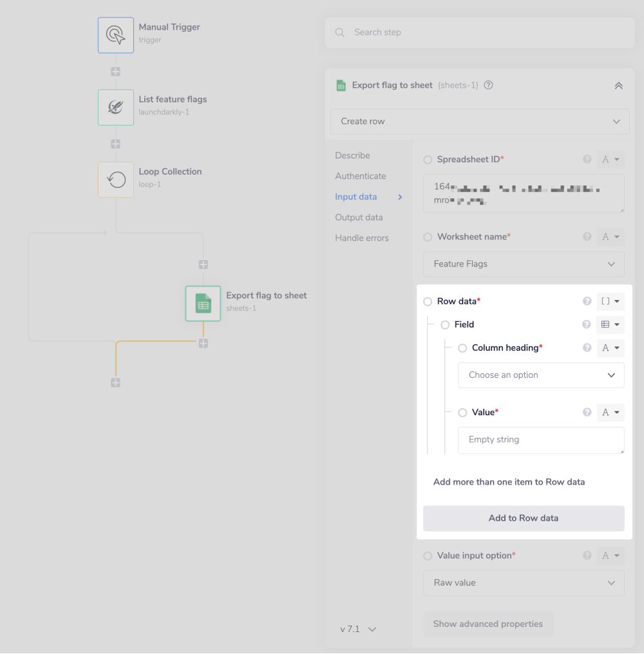644x654 pixels.
Task: Open the Authenticate tab
Action: [x=360, y=176]
